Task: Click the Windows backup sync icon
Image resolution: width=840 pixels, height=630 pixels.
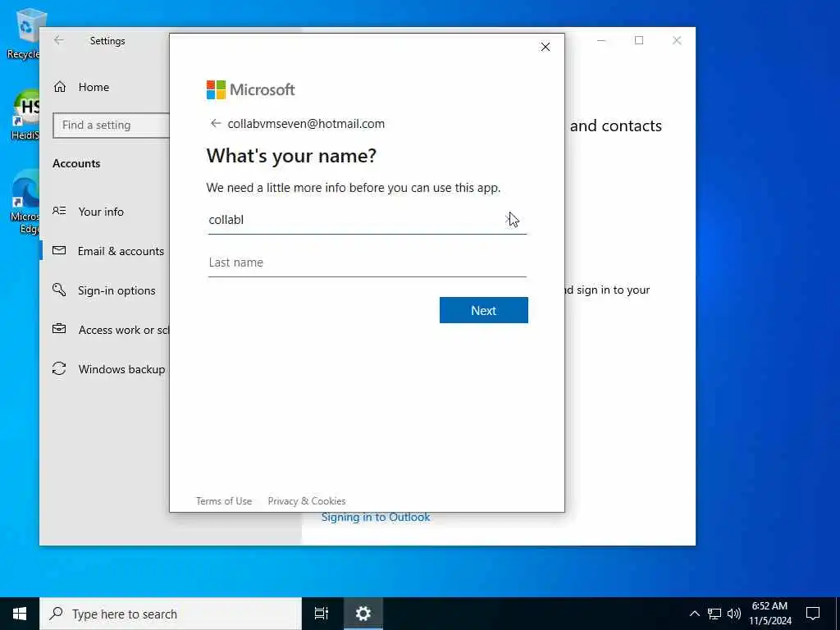Action: click(59, 368)
